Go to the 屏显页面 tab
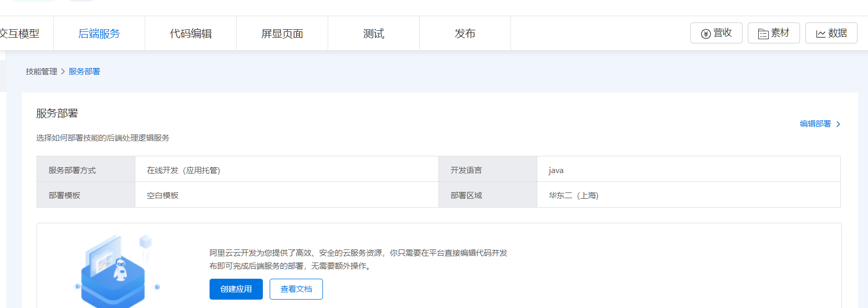Screen dimensions: 868x308 click(x=282, y=33)
